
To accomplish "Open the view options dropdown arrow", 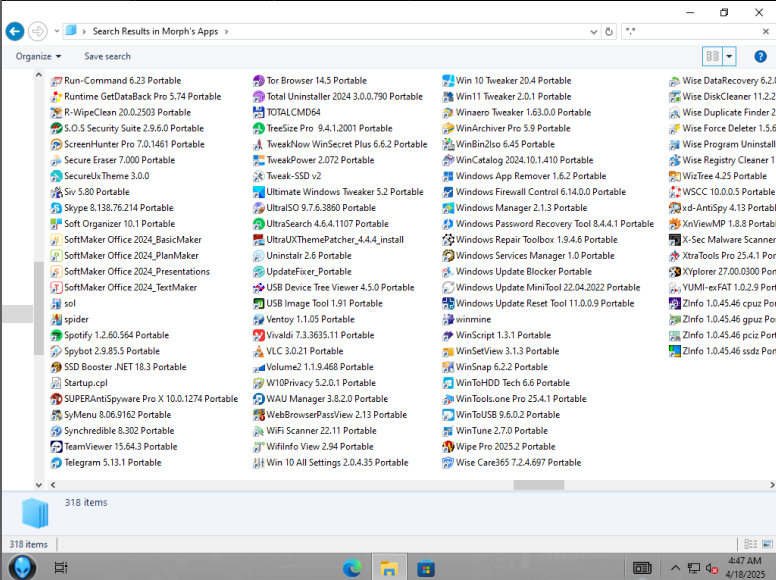I will pos(729,56).
